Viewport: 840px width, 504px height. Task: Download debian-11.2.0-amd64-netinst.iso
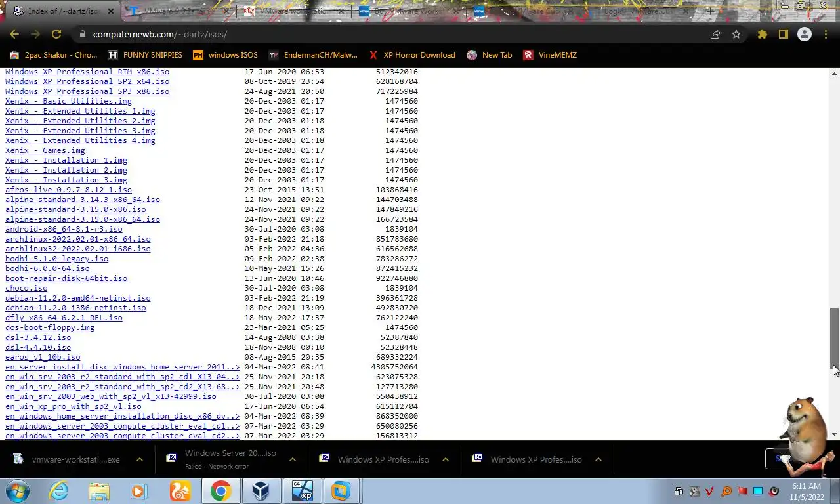78,298
